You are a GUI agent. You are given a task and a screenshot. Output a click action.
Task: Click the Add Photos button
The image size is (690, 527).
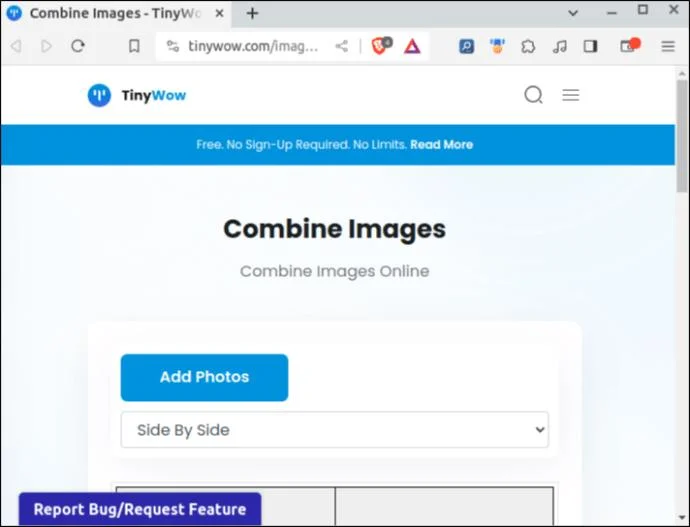[x=204, y=377]
